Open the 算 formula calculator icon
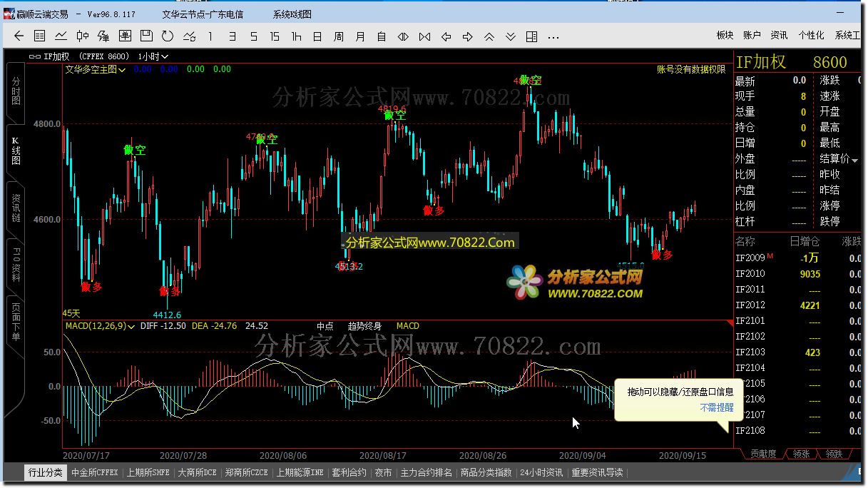868x488 pixels. (x=103, y=36)
